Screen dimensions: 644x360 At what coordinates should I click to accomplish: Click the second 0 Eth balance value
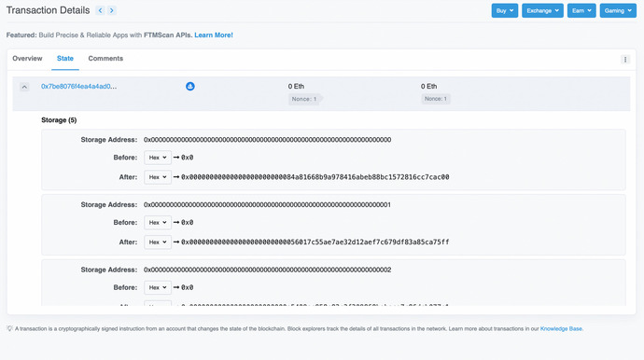point(428,86)
